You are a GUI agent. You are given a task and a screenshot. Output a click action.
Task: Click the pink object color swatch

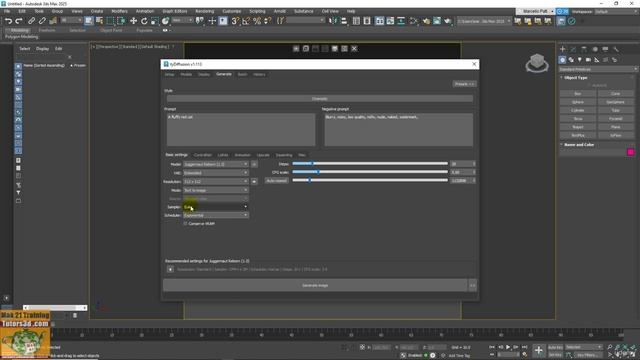click(x=631, y=152)
